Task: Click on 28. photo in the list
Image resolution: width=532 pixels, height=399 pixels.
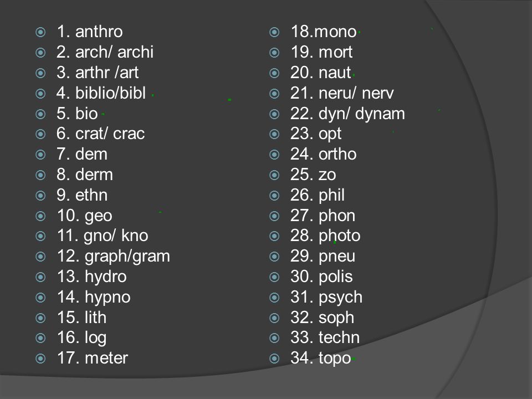Action: (325, 236)
